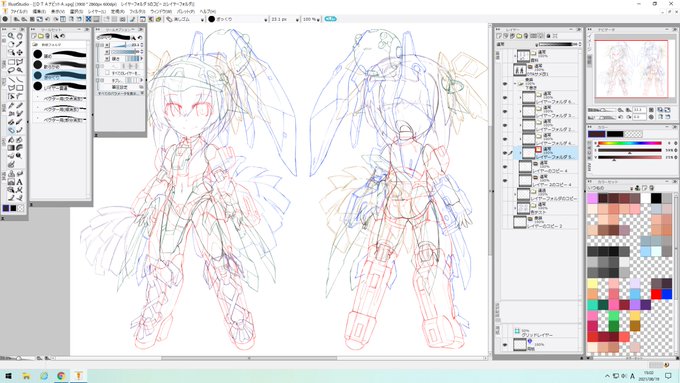
Task: Pick the pink swatch in color set
Action: coord(592,199)
